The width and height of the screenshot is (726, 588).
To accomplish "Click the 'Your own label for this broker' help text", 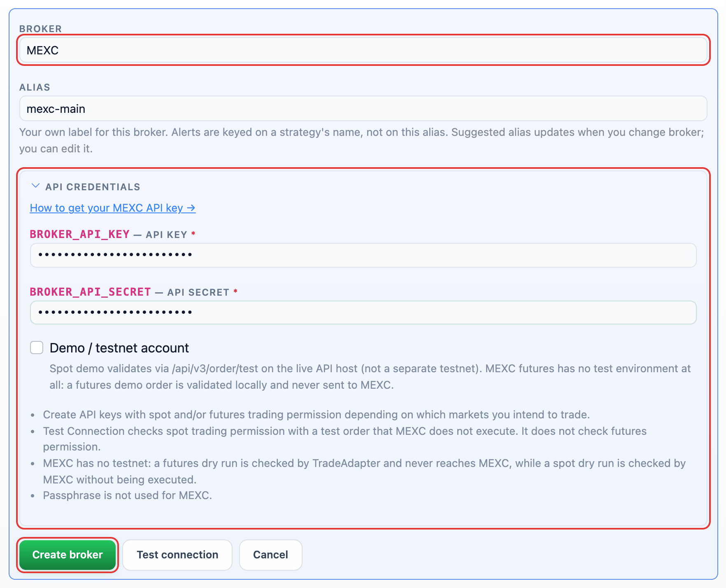I will [362, 140].
